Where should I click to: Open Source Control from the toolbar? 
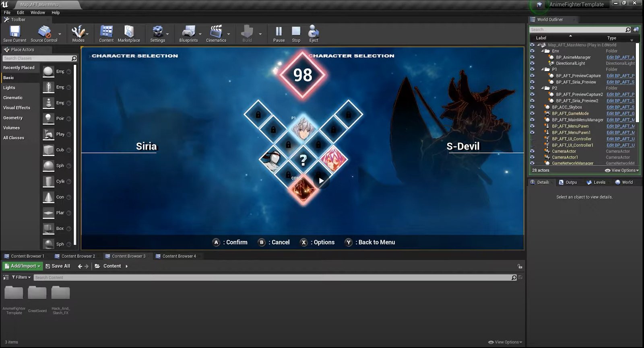tap(44, 32)
